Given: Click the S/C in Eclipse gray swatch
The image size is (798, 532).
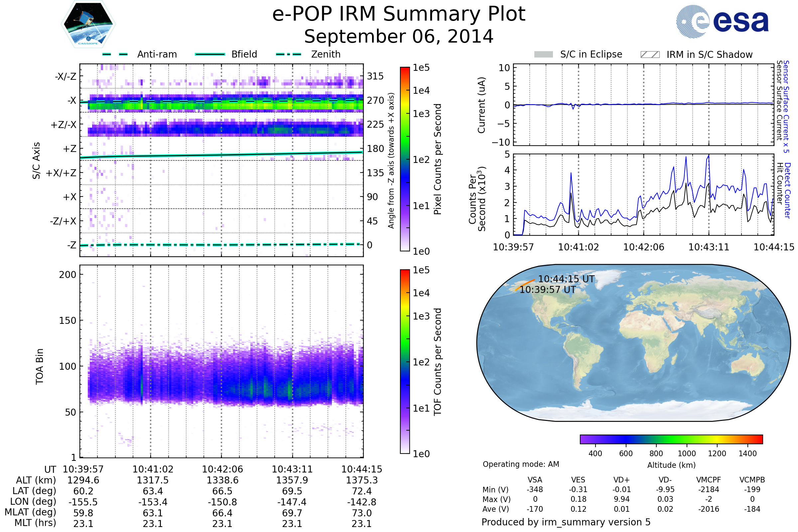Looking at the screenshot, I should [x=543, y=55].
